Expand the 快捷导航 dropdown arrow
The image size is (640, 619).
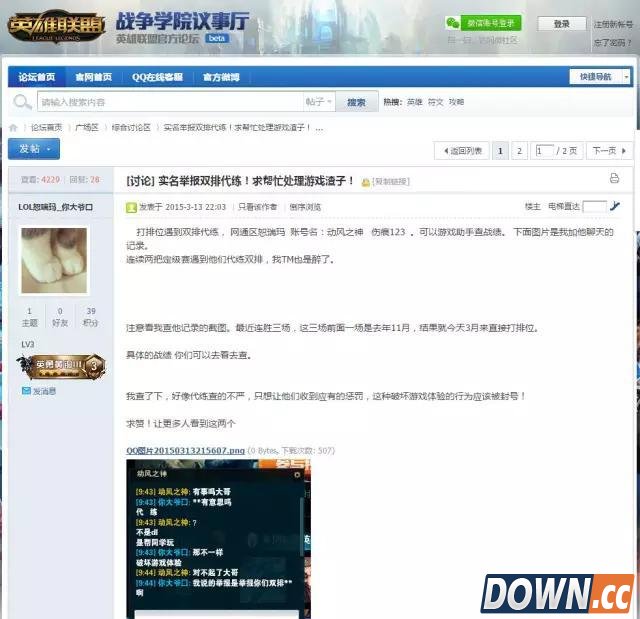click(626, 77)
